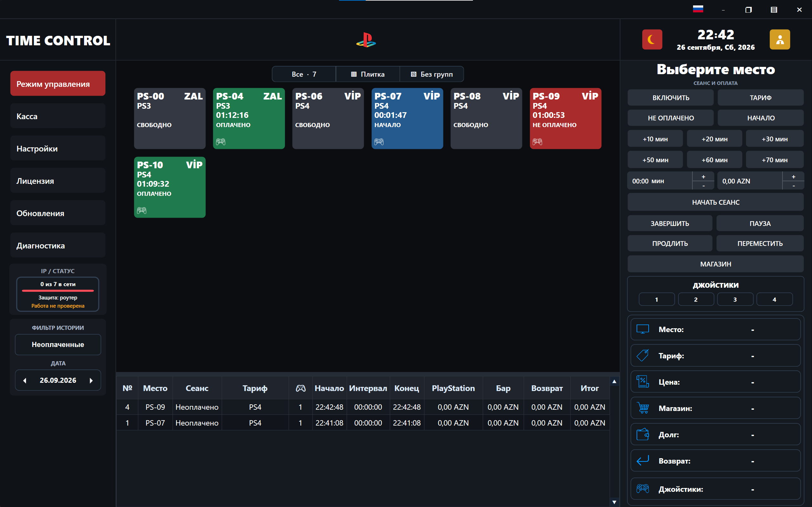The image size is (812, 507).
Task: Increase minutes with the plus stepper
Action: pyautogui.click(x=703, y=177)
